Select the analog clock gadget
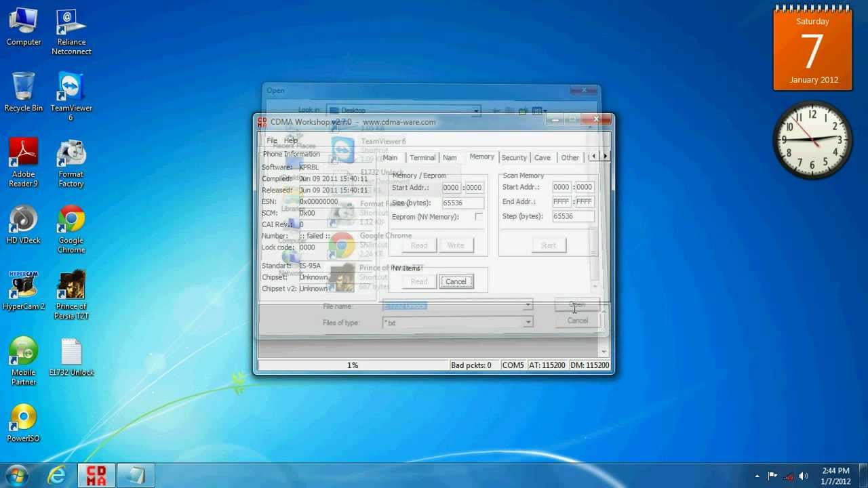 click(812, 140)
